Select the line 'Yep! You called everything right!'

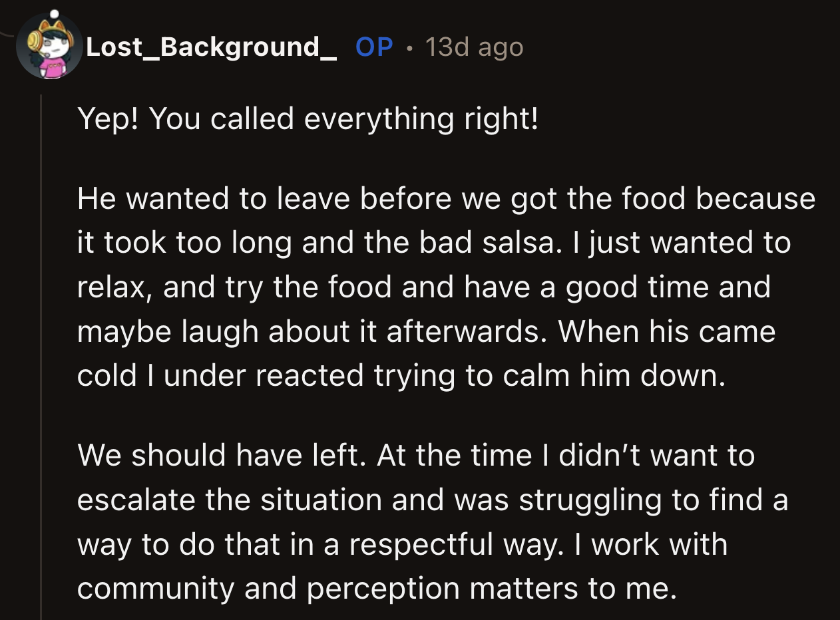tap(310, 119)
